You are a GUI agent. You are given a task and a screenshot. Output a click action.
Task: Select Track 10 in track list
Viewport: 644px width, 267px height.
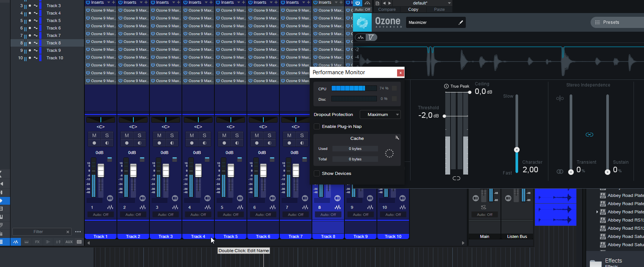click(x=47, y=58)
